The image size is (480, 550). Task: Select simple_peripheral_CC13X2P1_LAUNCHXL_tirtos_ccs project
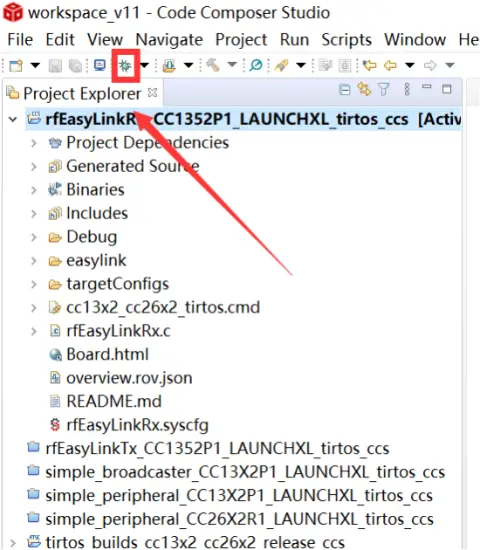[x=239, y=496]
